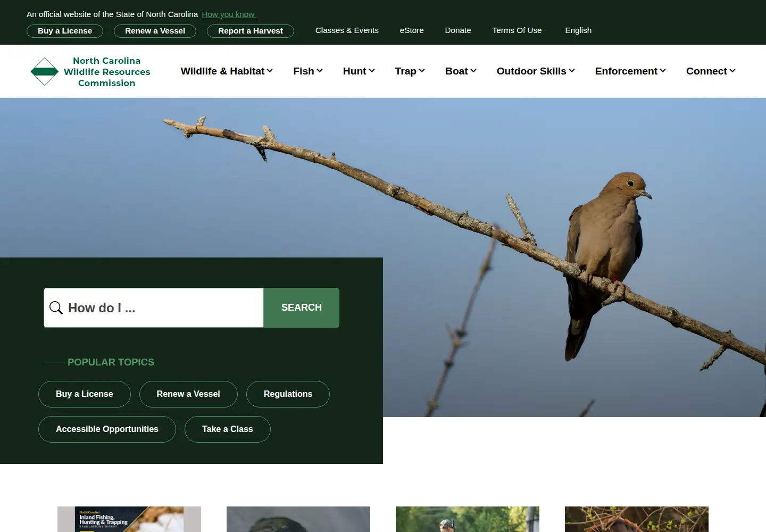
Task: Open the 'How you know' link
Action: 229,14
